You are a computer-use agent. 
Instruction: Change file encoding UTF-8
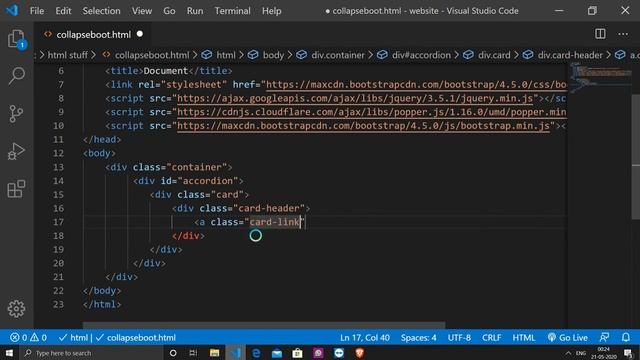click(459, 338)
